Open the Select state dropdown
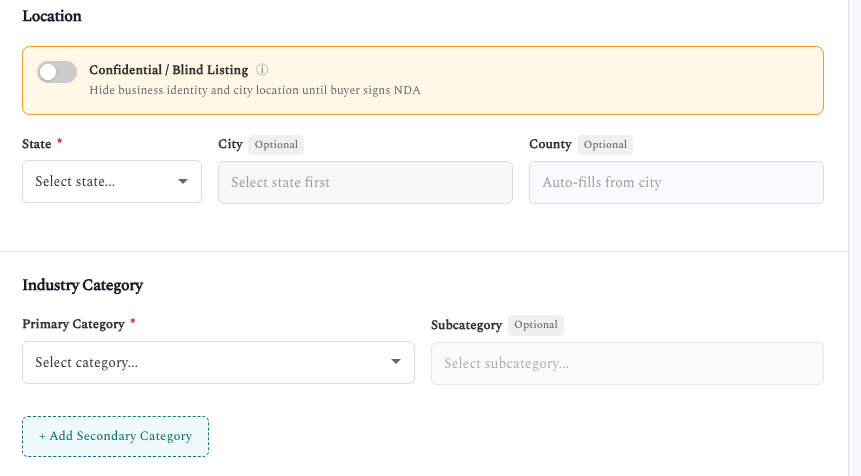 point(112,182)
